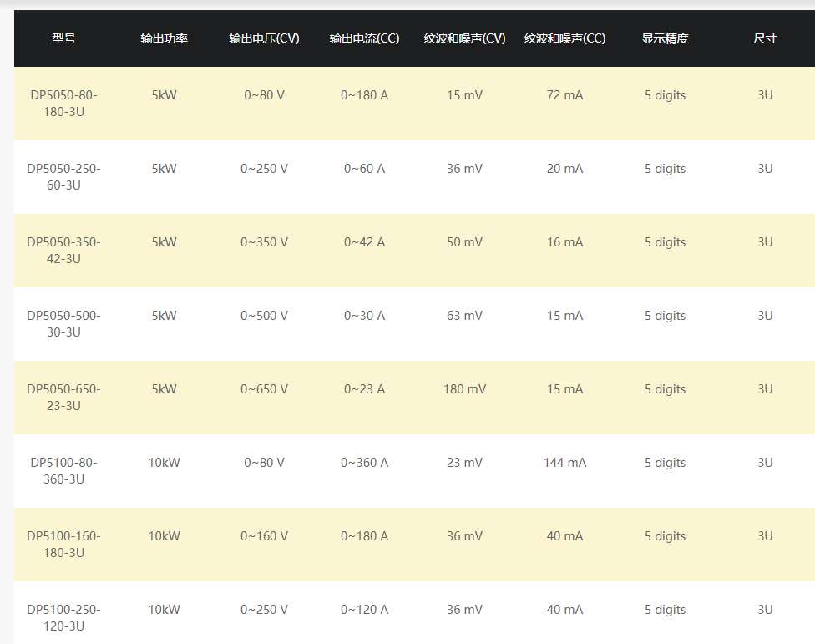Click the 输出电压(CV) column header
This screenshot has width=815, height=644.
[264, 38]
